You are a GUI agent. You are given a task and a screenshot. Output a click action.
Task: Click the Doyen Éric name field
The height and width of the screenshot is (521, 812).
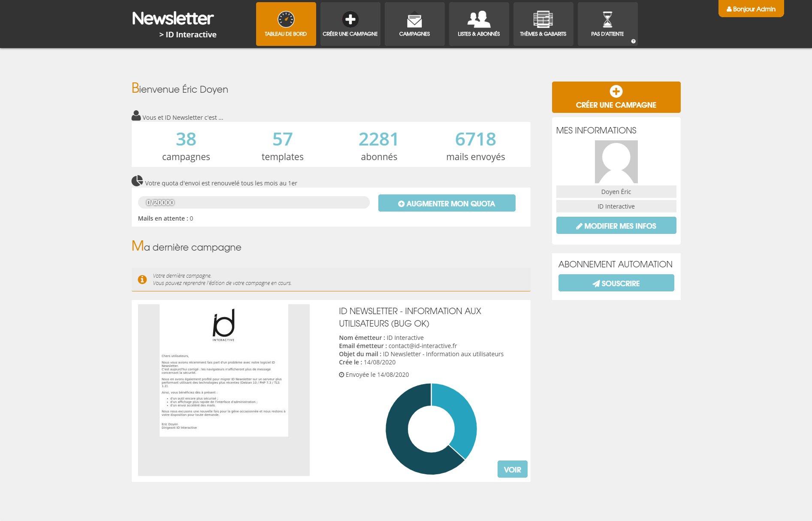(x=616, y=192)
